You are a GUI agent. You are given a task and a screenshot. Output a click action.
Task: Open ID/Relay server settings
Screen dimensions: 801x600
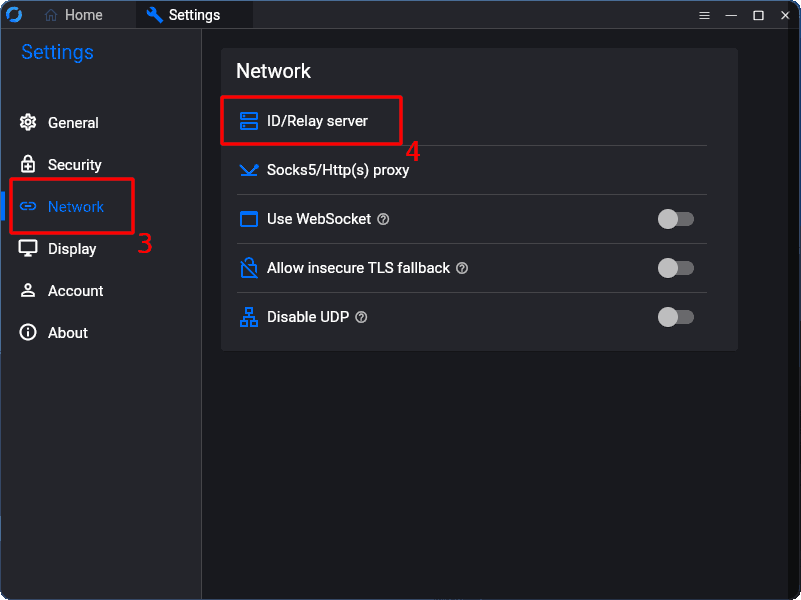(317, 121)
